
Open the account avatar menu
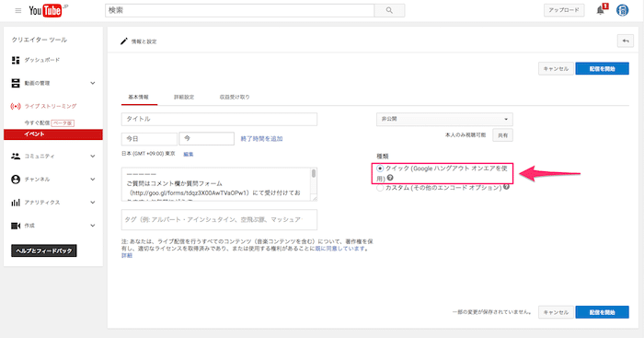click(x=623, y=10)
